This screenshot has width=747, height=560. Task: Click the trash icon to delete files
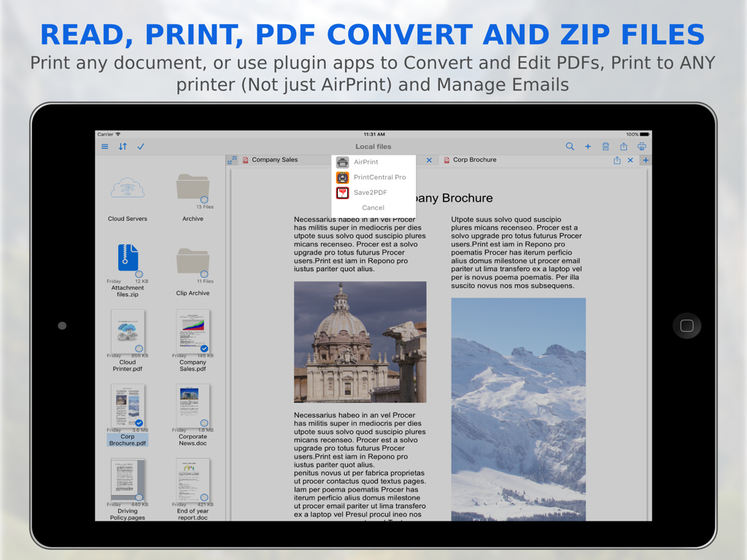[x=605, y=147]
